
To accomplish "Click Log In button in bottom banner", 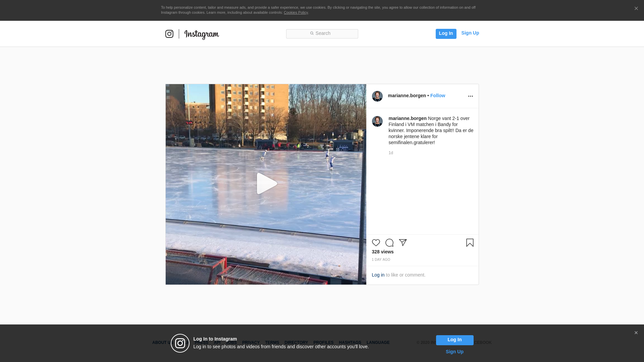I will pos(454,340).
